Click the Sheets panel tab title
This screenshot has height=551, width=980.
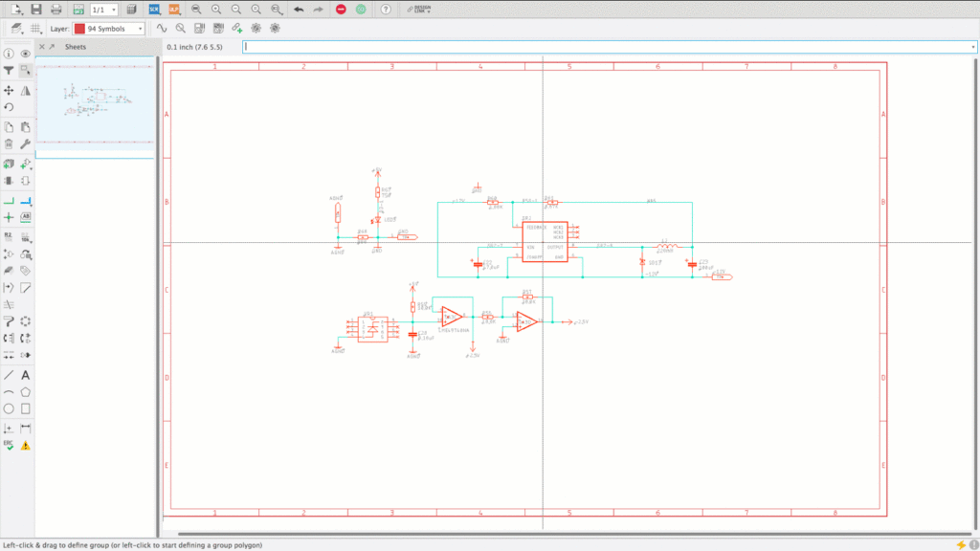(x=76, y=46)
